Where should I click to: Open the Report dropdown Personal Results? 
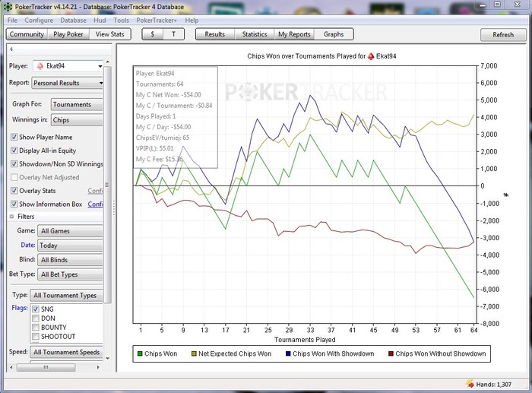tap(67, 83)
